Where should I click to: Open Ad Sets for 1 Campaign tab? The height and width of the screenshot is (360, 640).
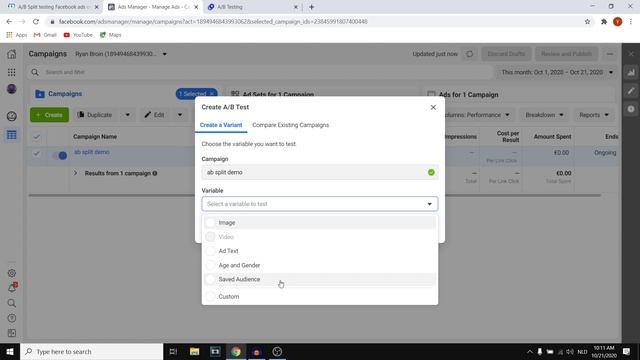278,94
